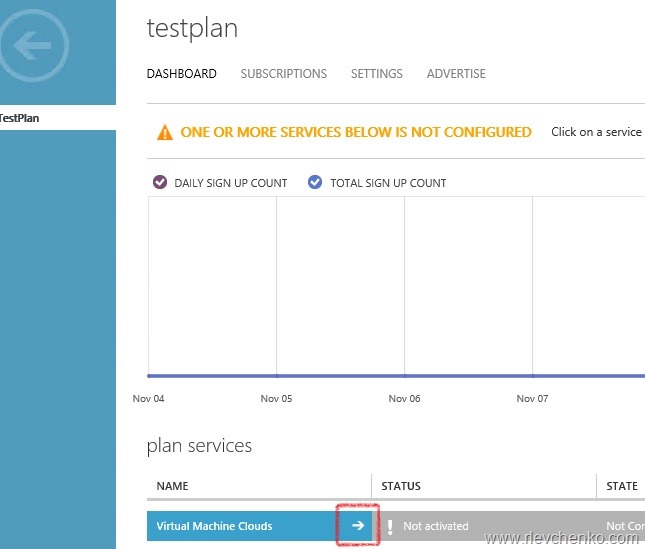Go to the Settings tab

coord(376,74)
